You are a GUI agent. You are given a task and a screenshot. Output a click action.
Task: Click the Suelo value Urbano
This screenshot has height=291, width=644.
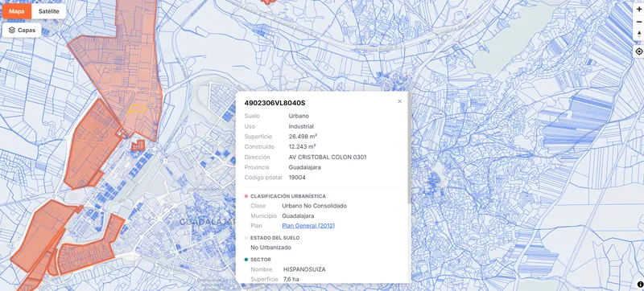(x=299, y=116)
